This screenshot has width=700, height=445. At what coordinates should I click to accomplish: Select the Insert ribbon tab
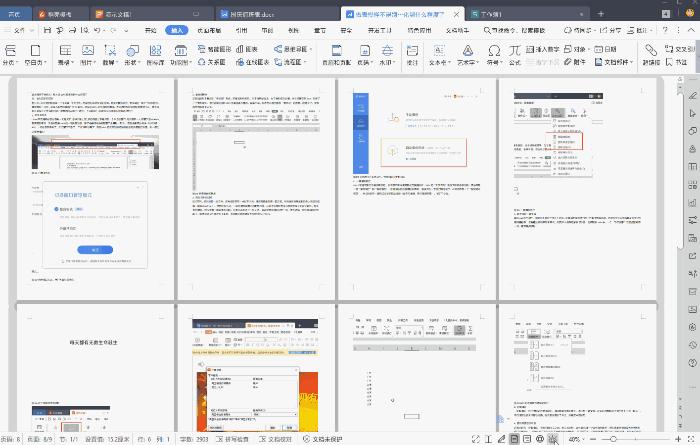pyautogui.click(x=177, y=30)
